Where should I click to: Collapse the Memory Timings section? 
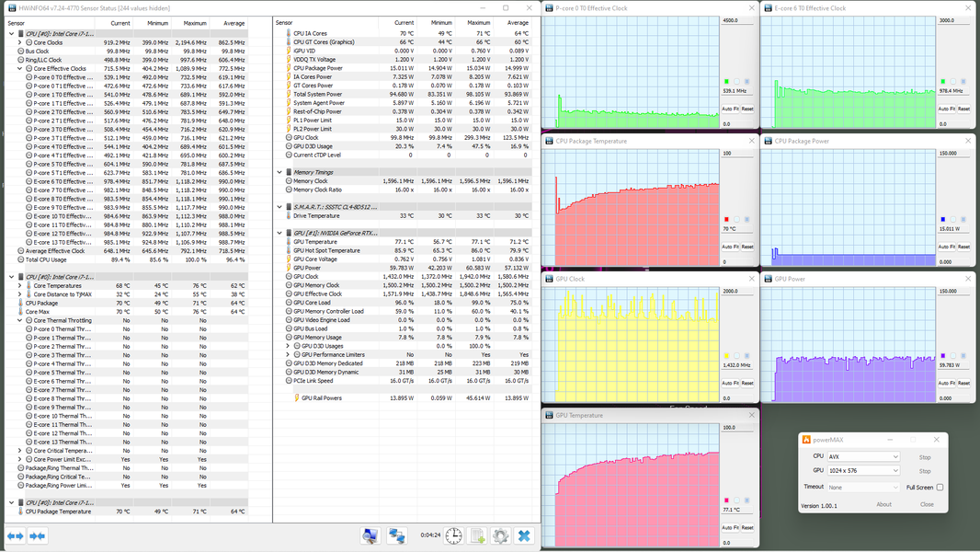click(280, 172)
